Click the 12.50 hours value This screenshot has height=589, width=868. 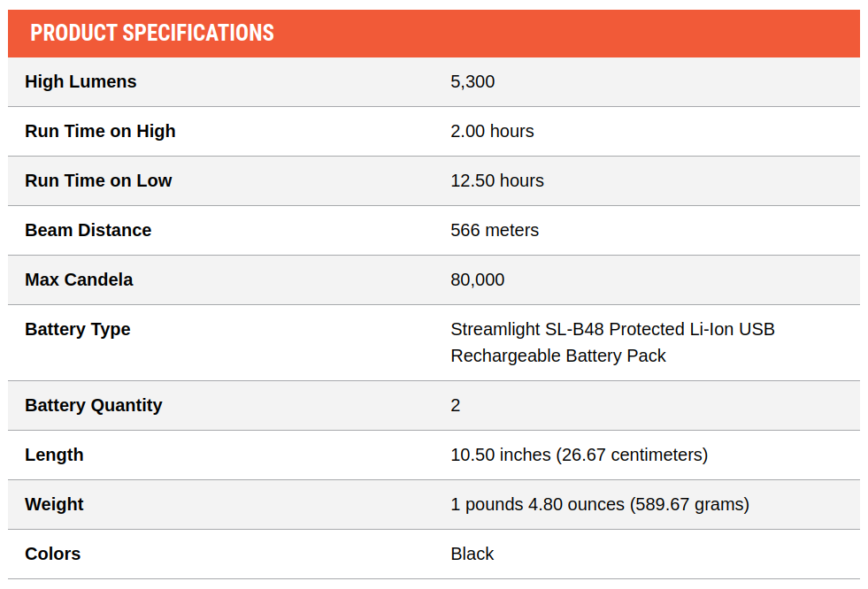(x=497, y=180)
